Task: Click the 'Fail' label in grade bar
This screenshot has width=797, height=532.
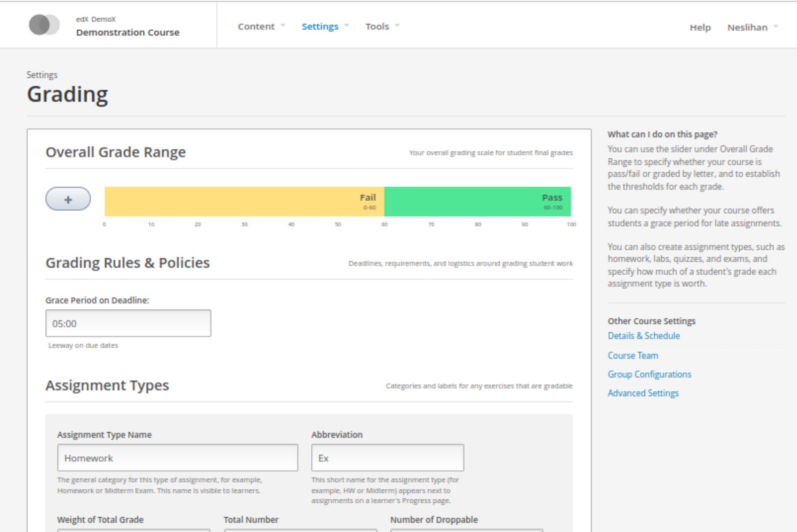Action: (368, 198)
